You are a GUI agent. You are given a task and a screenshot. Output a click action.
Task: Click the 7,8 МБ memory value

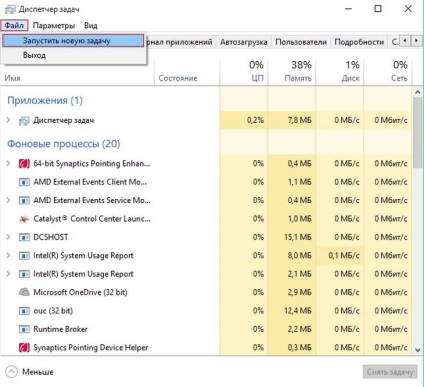pyautogui.click(x=300, y=120)
